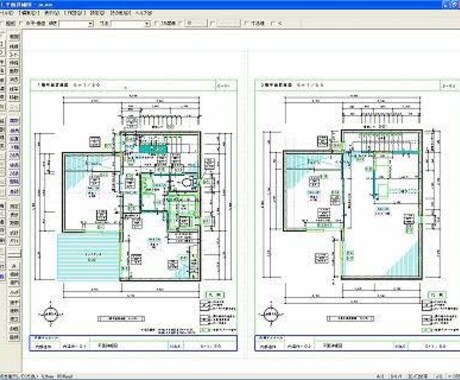
Task: Click the bottom-most button of the left tool column
Action: [14, 337]
